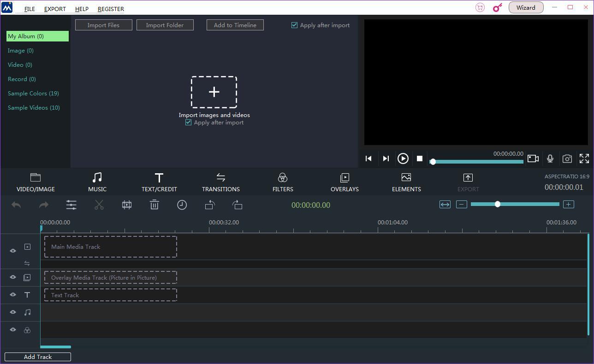Image resolution: width=594 pixels, height=364 pixels.
Task: Zoom out timeline with minus button
Action: click(462, 205)
